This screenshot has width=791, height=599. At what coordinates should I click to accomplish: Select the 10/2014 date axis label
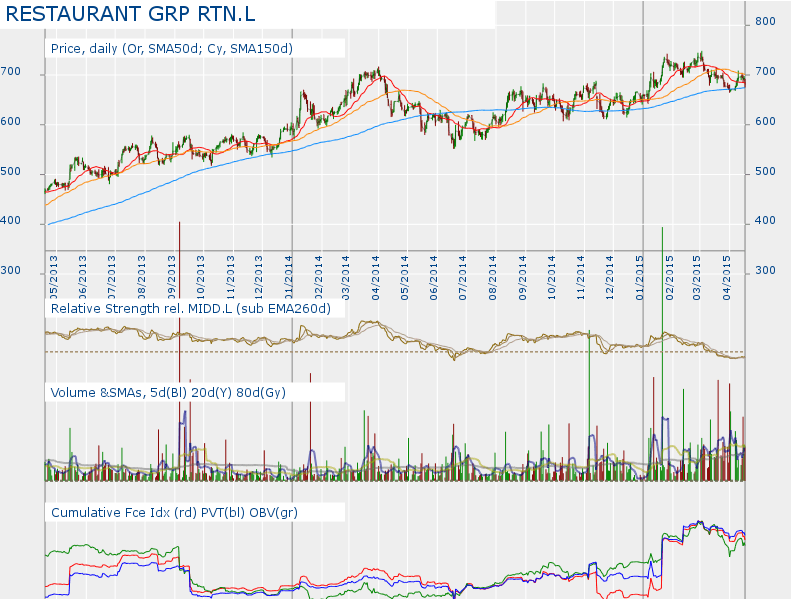(x=551, y=278)
